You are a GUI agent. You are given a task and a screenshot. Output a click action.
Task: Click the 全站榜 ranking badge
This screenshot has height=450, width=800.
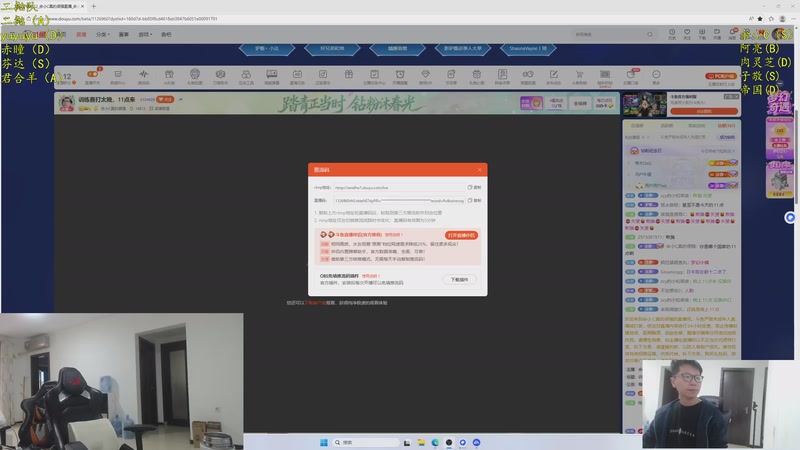[x=580, y=103]
